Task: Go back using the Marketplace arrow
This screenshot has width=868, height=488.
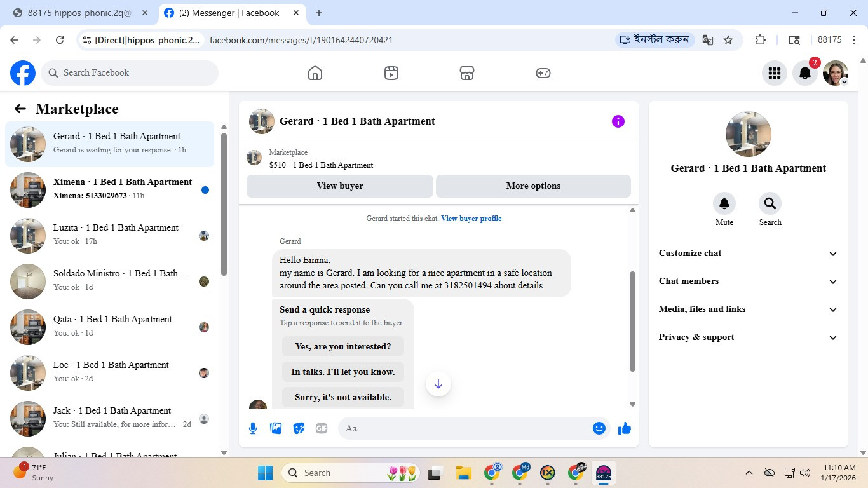Action: tap(20, 109)
